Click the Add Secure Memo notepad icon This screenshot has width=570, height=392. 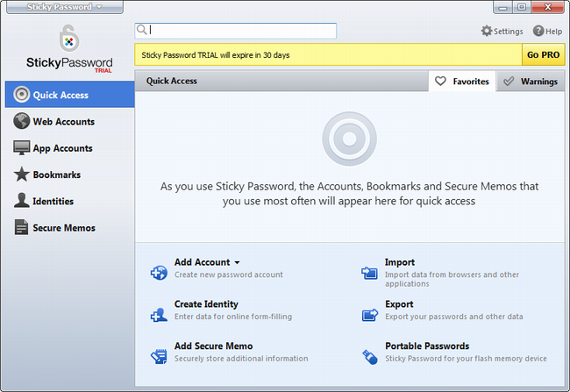159,356
